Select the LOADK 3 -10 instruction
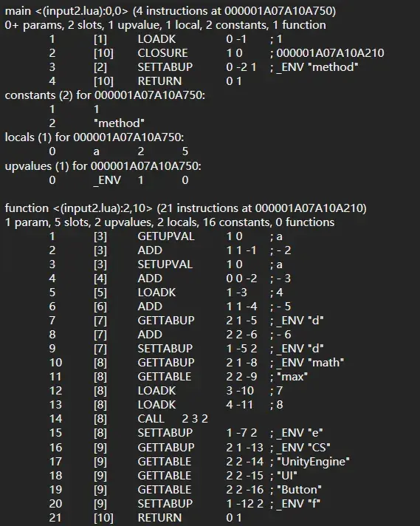The height and width of the screenshot is (526, 420). pos(166,391)
